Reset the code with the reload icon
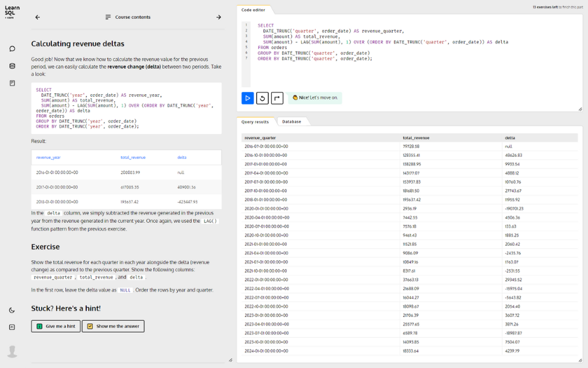The height and width of the screenshot is (368, 588). click(x=262, y=98)
